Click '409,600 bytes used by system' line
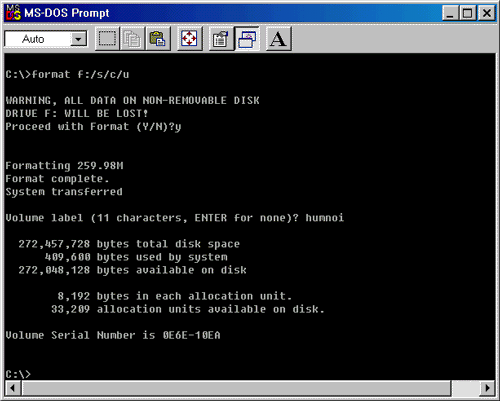 (x=136, y=257)
